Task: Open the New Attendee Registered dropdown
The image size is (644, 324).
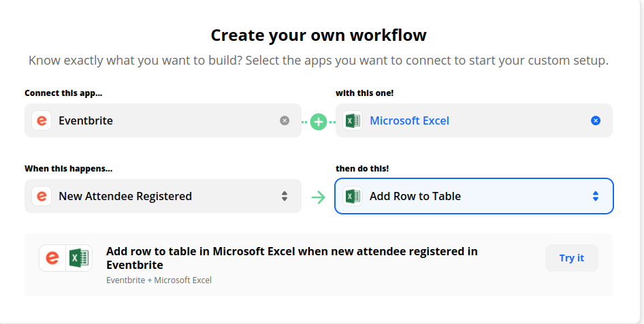Action: (163, 196)
